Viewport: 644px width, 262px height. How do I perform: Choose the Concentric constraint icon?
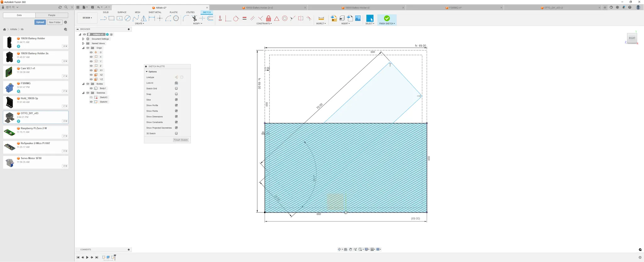click(285, 19)
